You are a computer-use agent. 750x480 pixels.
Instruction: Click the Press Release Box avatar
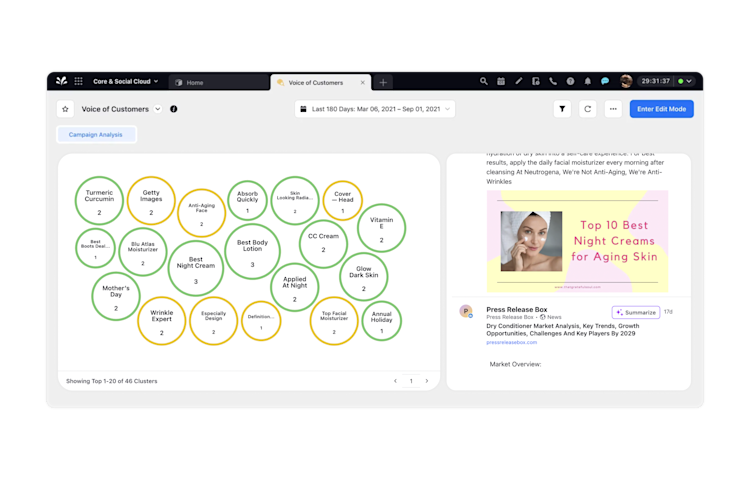466,311
